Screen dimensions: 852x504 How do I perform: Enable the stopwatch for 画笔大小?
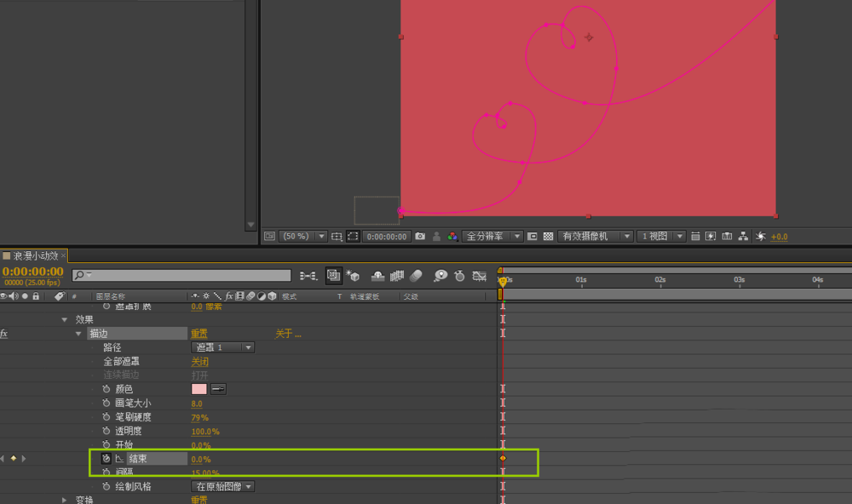pos(106,403)
